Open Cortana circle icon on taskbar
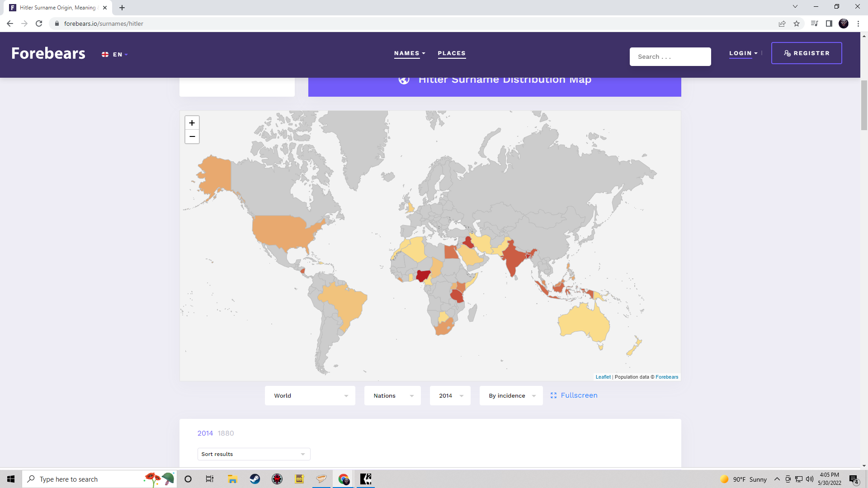 pyautogui.click(x=188, y=479)
